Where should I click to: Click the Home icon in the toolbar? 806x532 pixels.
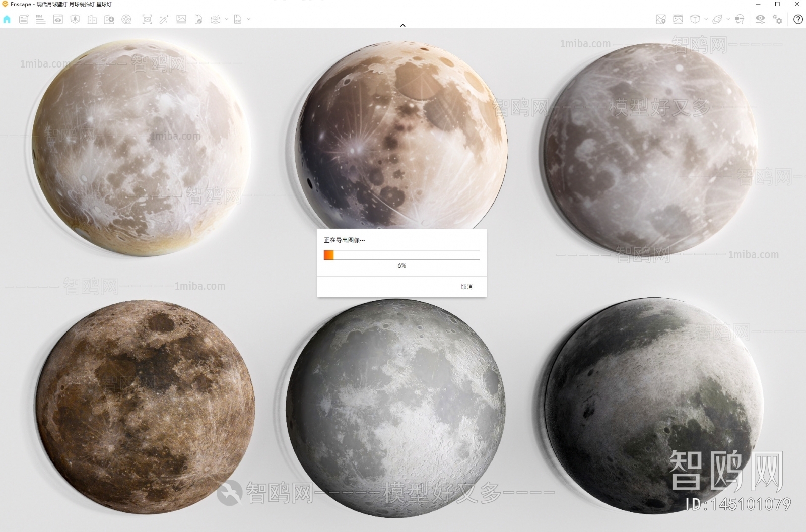pyautogui.click(x=7, y=19)
